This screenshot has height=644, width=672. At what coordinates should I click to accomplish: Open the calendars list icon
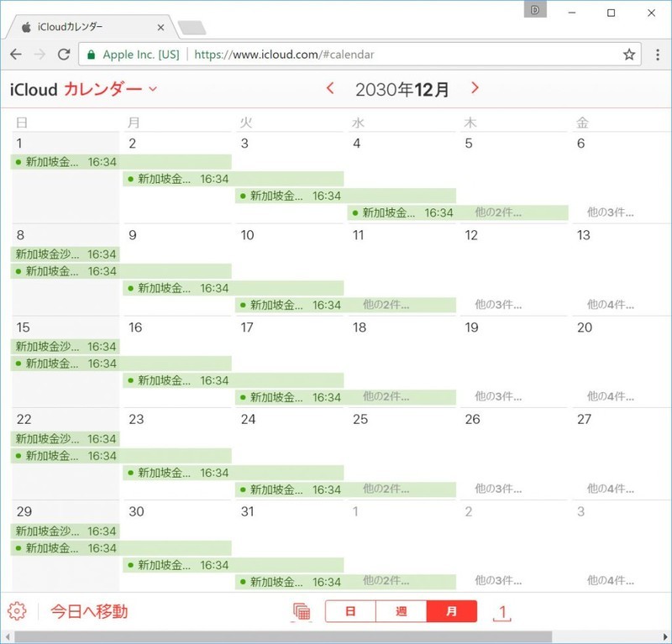(302, 612)
